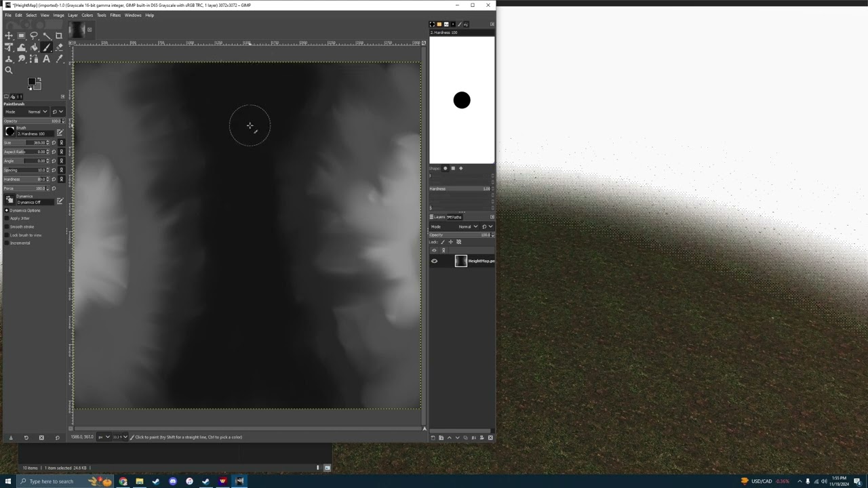Open the Layers dock configuration menu
This screenshot has height=488, width=868.
pyautogui.click(x=492, y=217)
